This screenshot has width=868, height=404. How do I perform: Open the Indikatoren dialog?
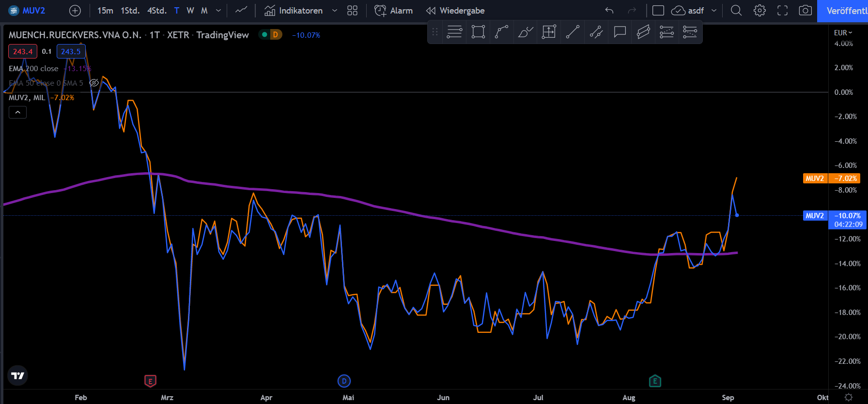[x=294, y=11]
